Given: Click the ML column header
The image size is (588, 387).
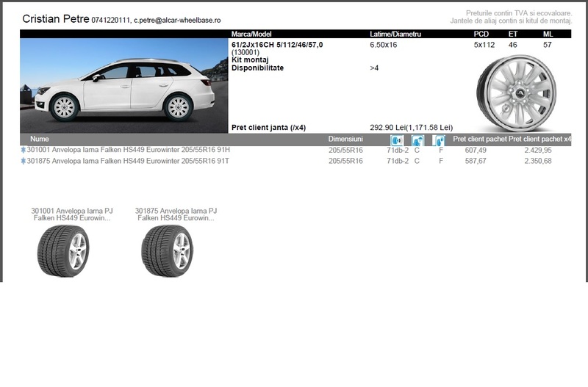Looking at the screenshot, I should click(548, 34).
